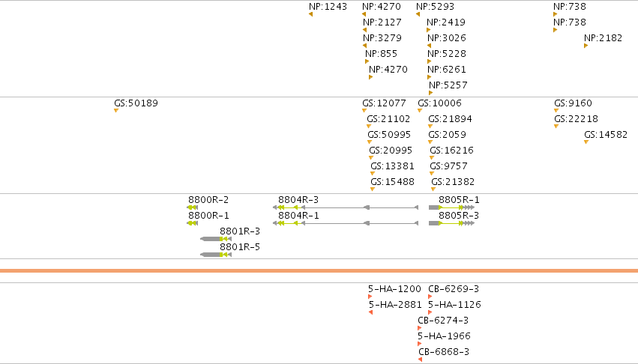Open the 8804R-3 transcript label
The image size is (638, 364).
point(298,200)
